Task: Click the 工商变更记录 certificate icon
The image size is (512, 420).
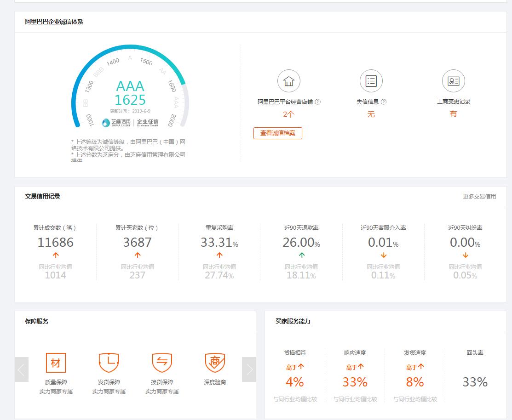Action: point(454,81)
